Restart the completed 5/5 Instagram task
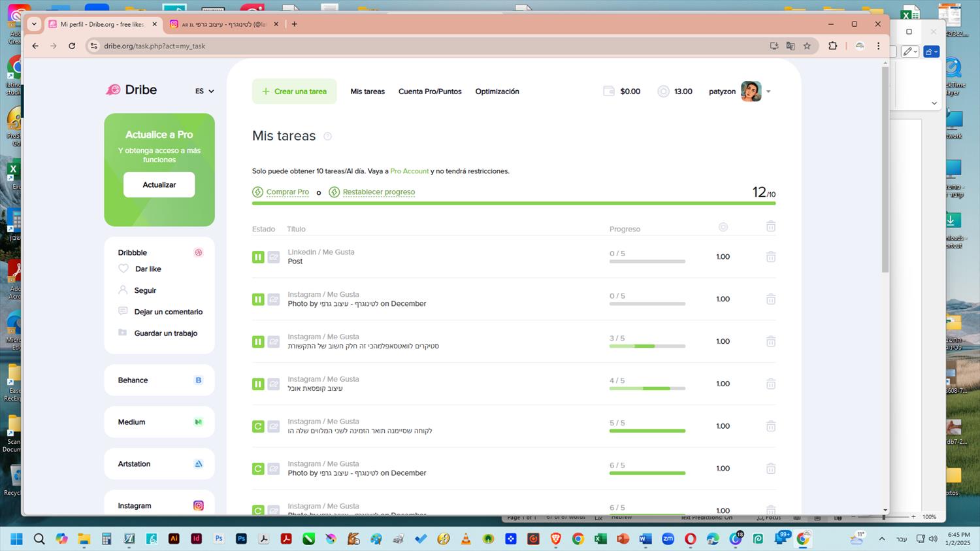The width and height of the screenshot is (980, 551). click(x=258, y=426)
